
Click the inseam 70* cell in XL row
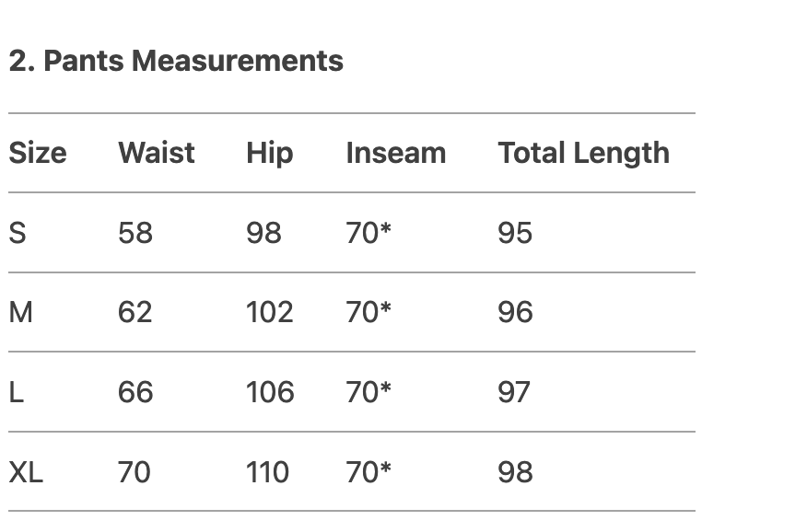[x=368, y=472]
